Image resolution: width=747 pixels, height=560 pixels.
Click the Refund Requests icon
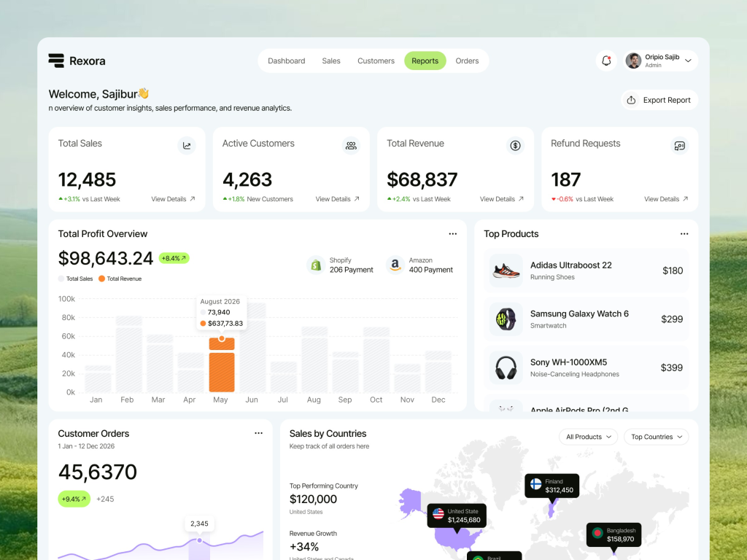point(679,145)
